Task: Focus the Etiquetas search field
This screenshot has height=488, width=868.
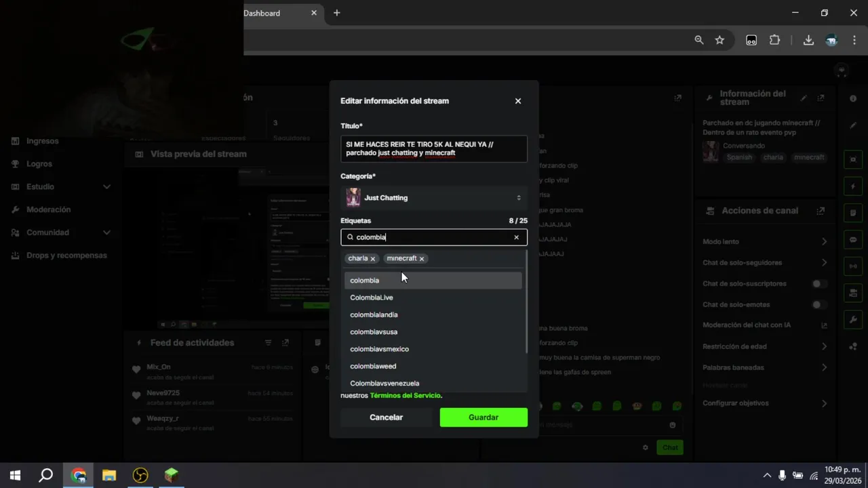Action: (434, 237)
